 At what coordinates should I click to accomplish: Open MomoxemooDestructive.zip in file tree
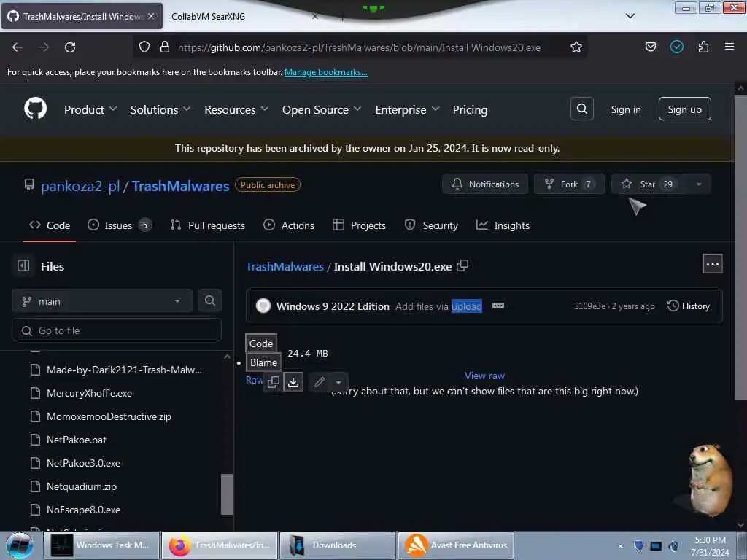(x=109, y=416)
